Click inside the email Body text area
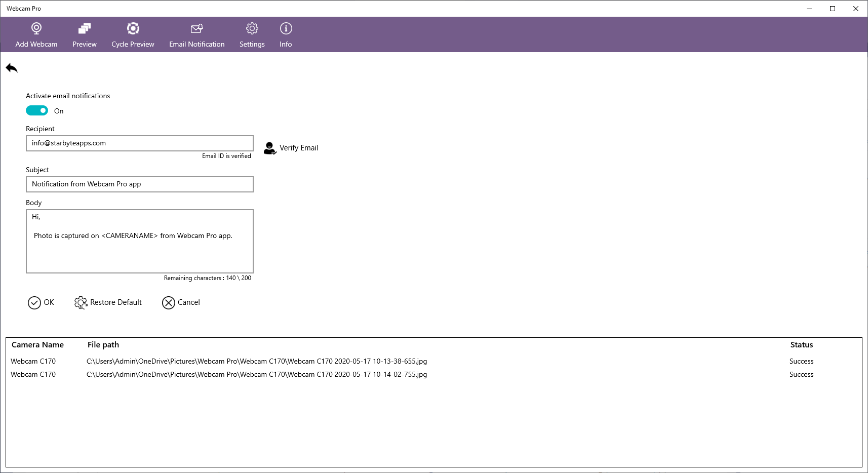868x473 pixels. click(139, 242)
